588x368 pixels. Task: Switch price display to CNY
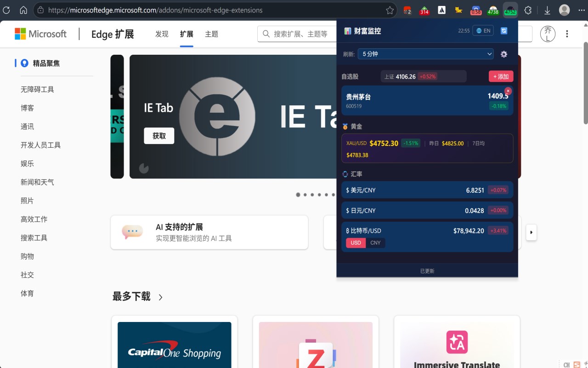coord(375,243)
